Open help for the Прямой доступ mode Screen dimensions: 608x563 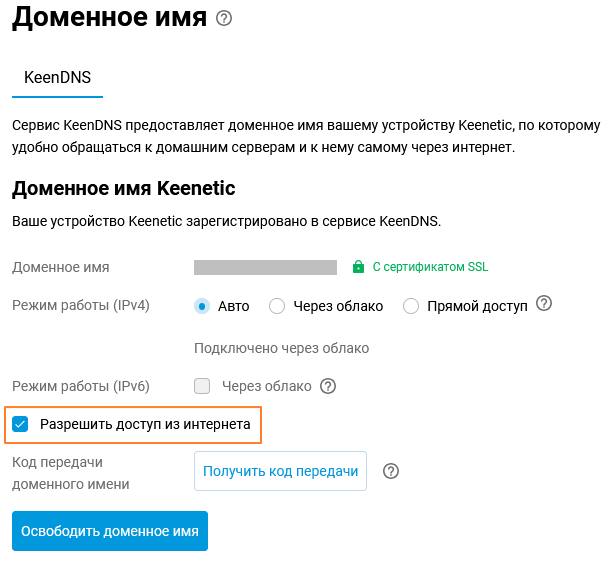544,304
